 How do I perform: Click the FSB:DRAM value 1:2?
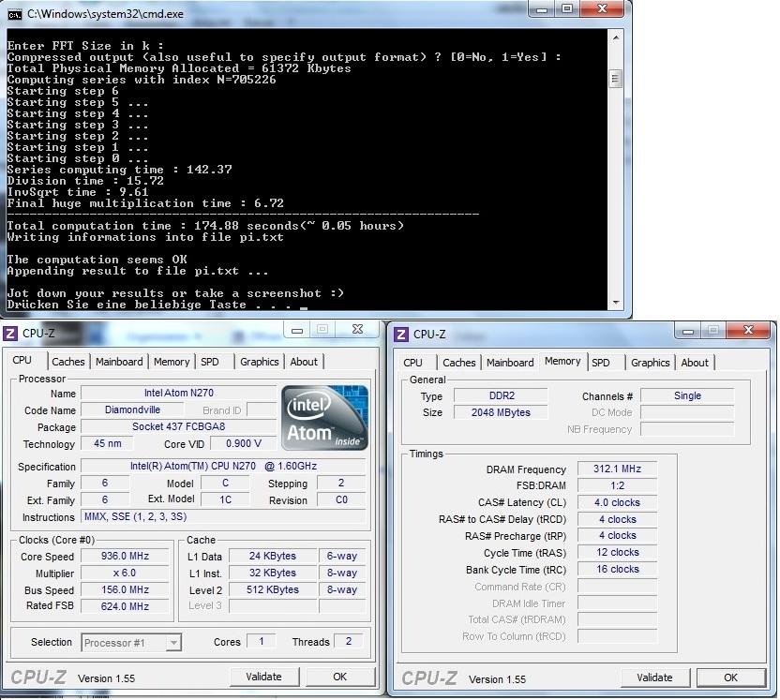point(617,485)
